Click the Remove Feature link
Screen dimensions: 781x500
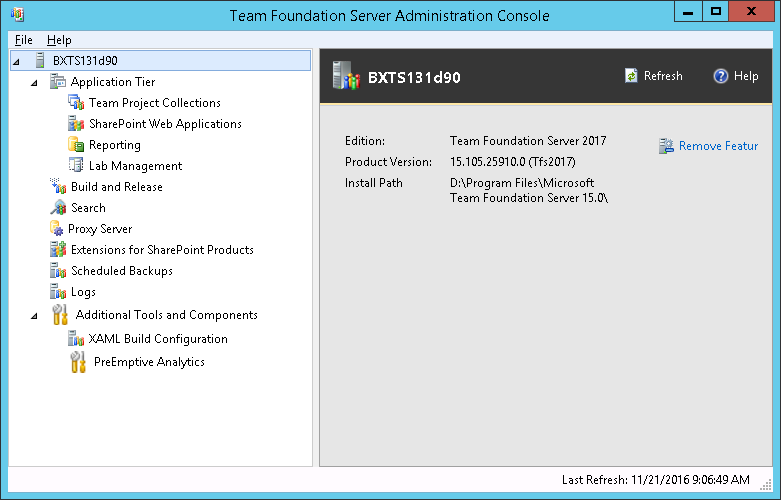pos(718,146)
